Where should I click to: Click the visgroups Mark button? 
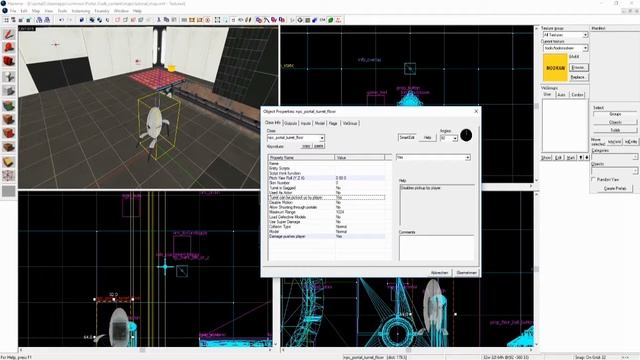coord(571,158)
